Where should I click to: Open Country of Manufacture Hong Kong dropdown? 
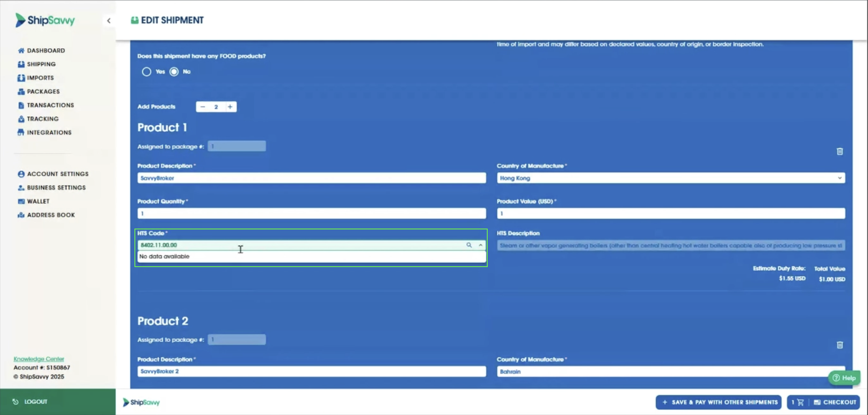pos(671,178)
